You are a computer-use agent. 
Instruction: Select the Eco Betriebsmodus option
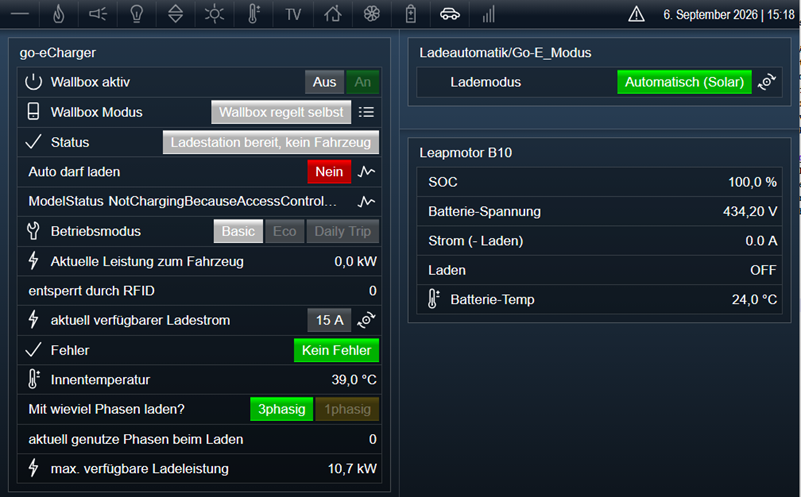click(x=285, y=231)
